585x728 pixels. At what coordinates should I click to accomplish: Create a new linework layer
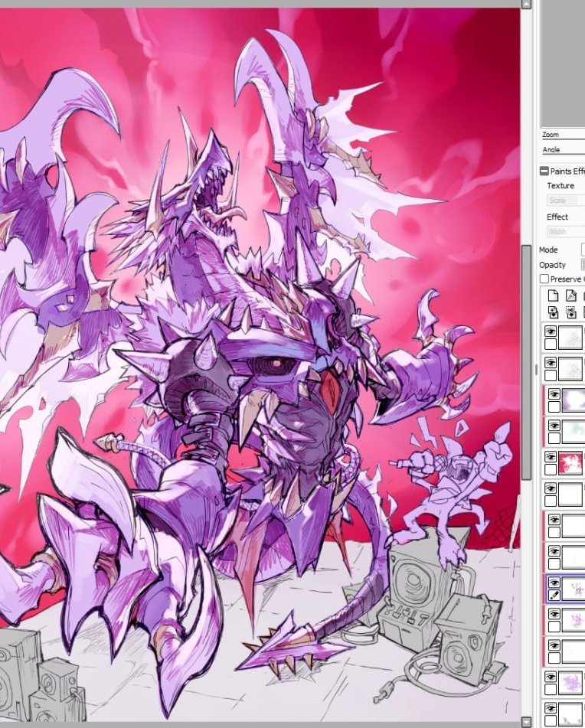point(571,295)
